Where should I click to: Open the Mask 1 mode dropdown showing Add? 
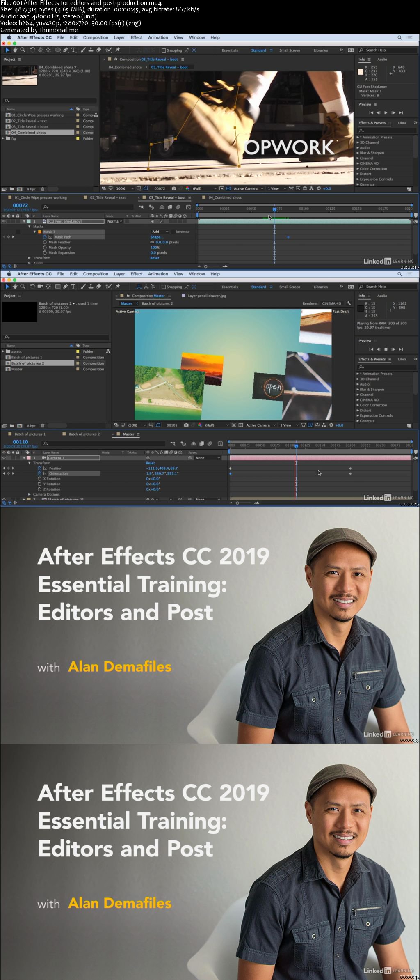160,232
